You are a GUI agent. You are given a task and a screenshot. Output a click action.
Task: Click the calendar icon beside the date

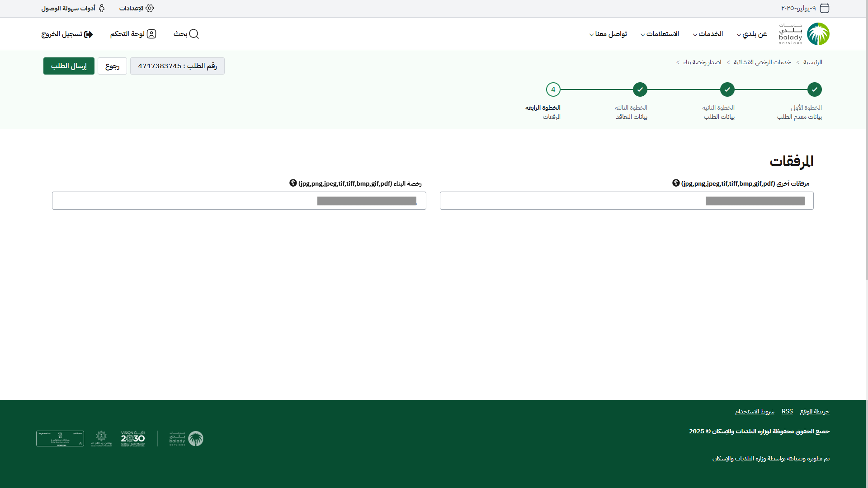tap(825, 8)
